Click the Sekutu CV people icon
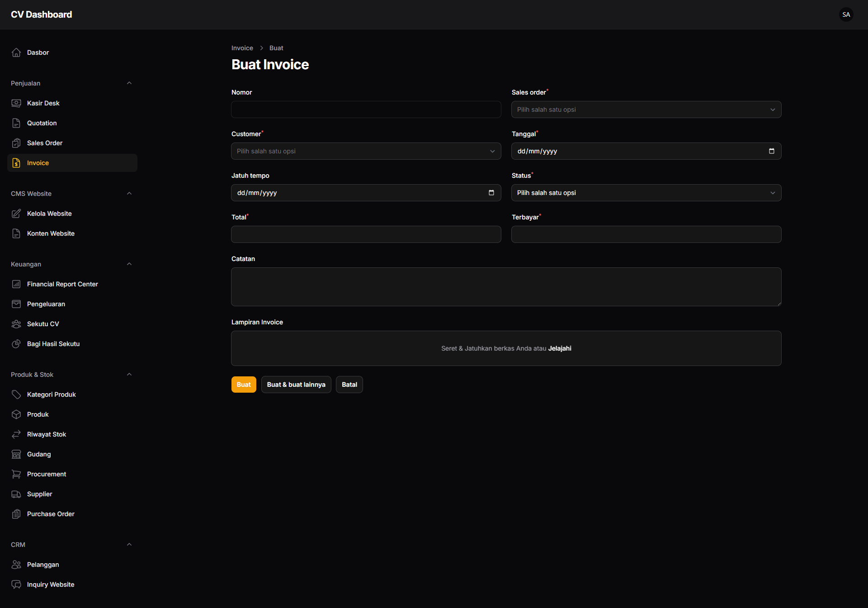 coord(16,323)
